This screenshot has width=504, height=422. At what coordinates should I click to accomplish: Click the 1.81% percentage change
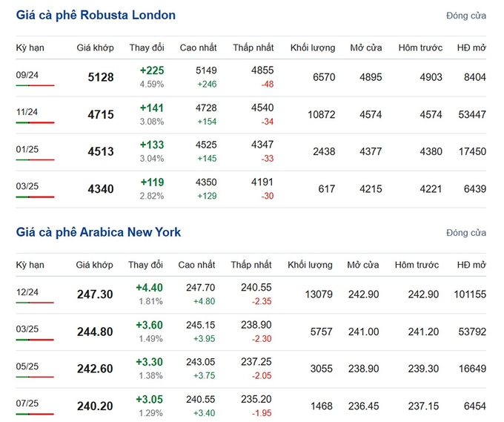coord(150,301)
